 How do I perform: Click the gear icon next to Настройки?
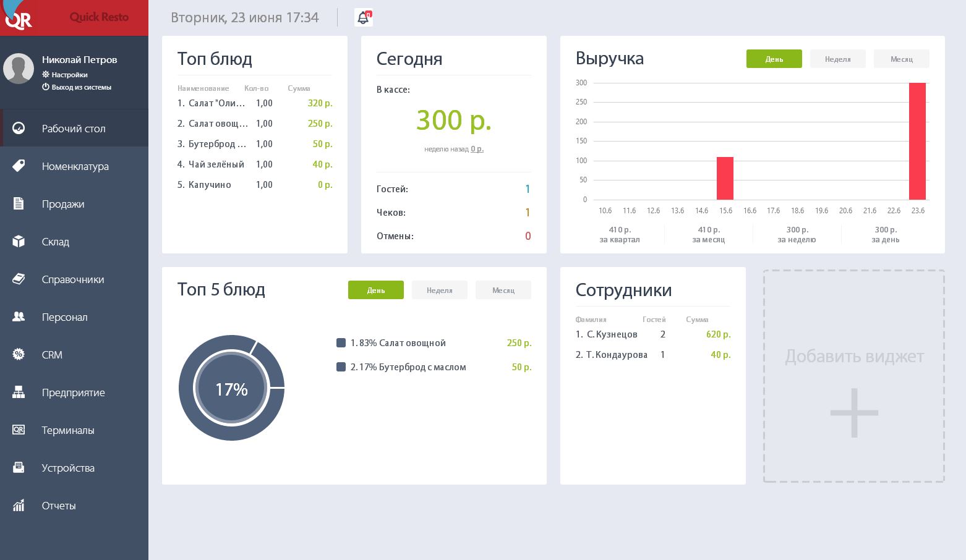pyautogui.click(x=46, y=74)
